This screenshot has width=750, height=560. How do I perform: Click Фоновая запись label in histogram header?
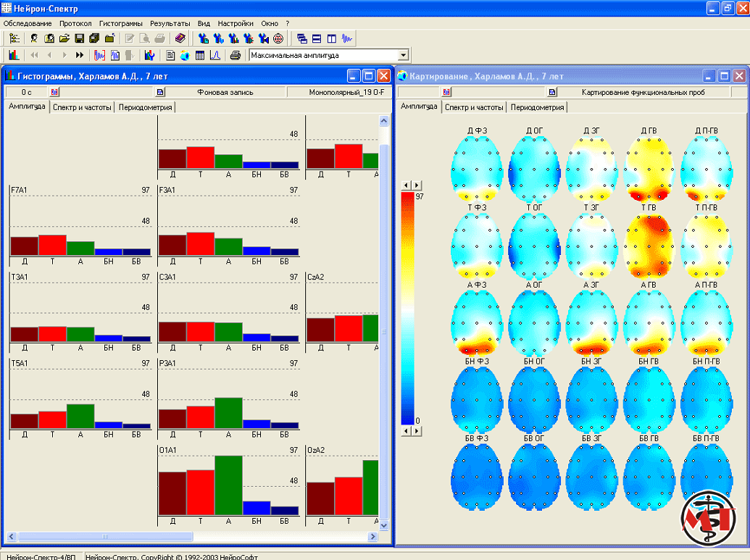(225, 92)
